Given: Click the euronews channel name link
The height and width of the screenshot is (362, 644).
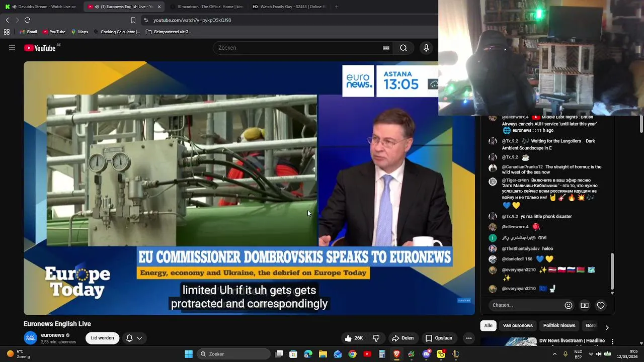Looking at the screenshot, I should tap(52, 335).
